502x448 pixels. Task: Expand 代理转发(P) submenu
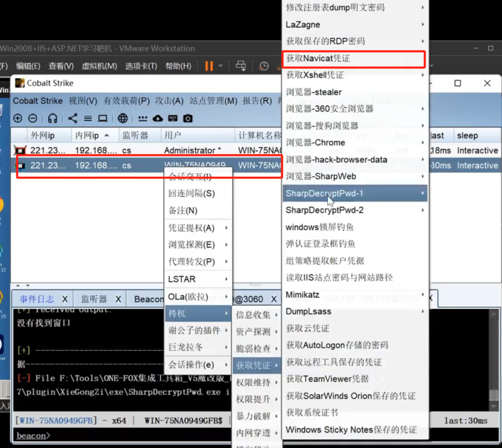click(198, 262)
